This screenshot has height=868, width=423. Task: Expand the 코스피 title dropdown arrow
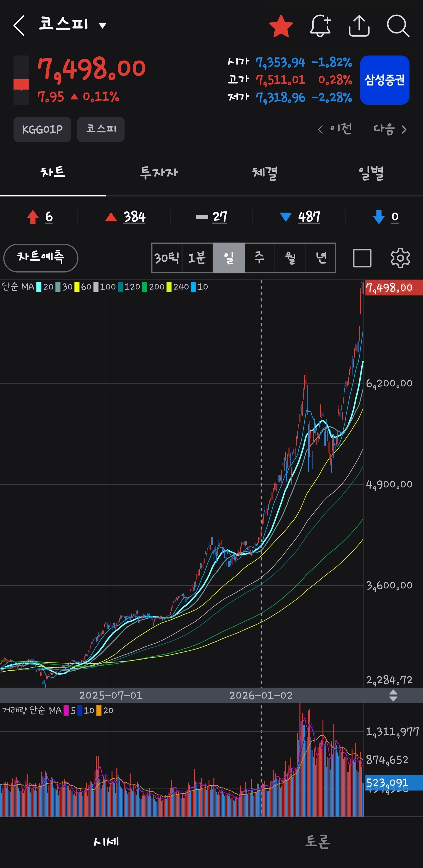(103, 25)
